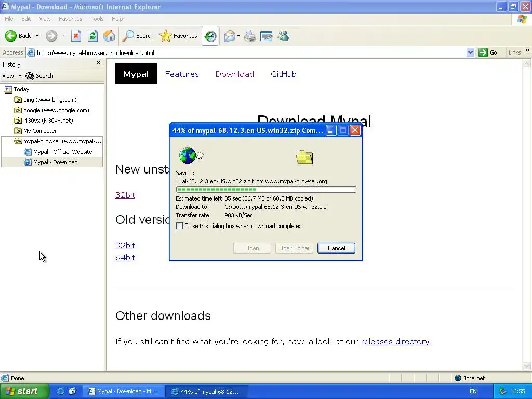
Task: Click the page scrollbar up arrow
Action: (x=527, y=63)
